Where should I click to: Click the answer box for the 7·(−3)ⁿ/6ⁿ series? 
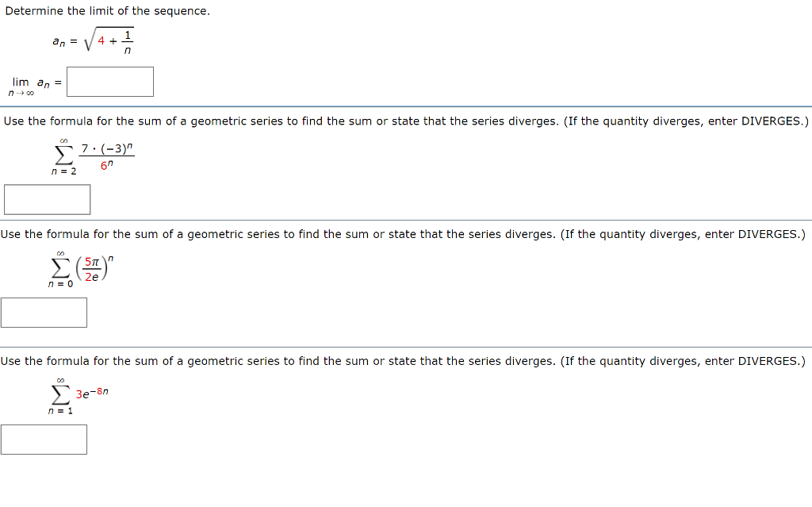(47, 199)
